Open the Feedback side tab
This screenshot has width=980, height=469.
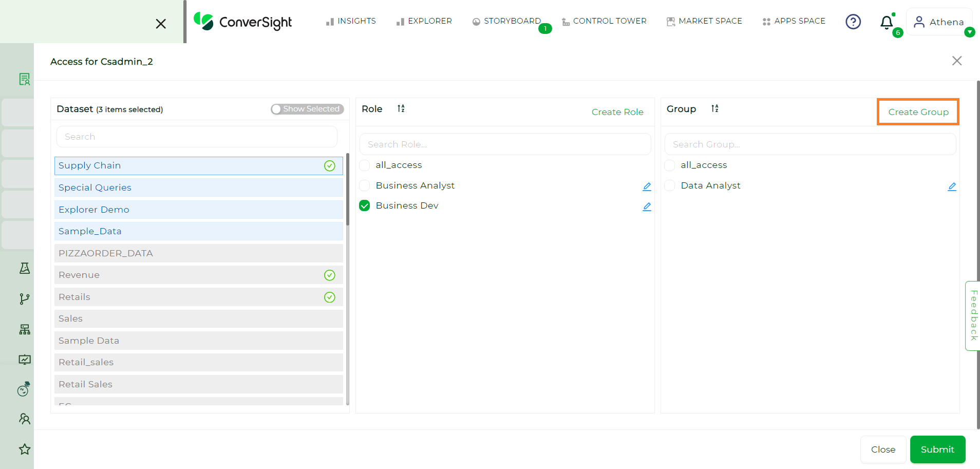[973, 315]
